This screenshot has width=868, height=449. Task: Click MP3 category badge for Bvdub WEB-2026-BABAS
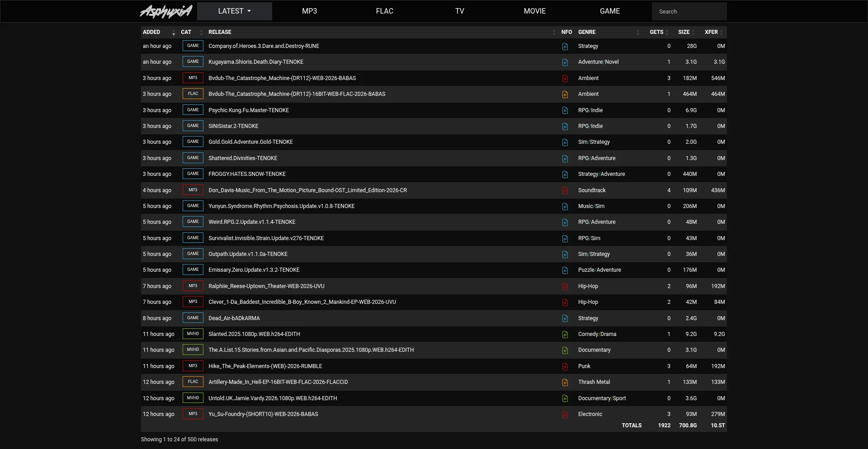tap(193, 78)
